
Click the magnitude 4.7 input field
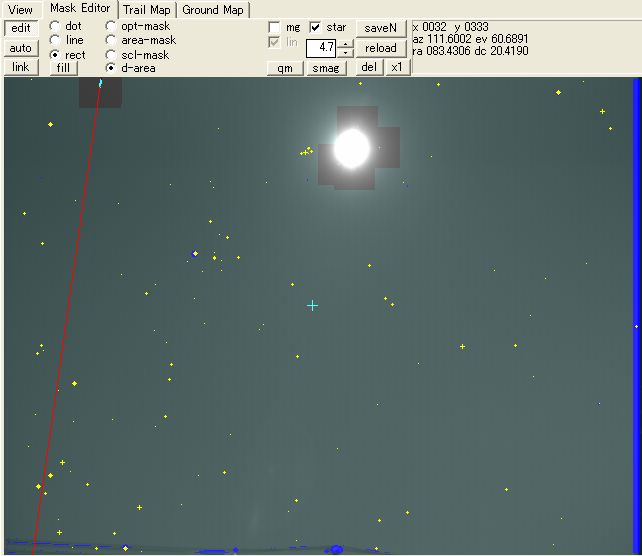pyautogui.click(x=320, y=47)
